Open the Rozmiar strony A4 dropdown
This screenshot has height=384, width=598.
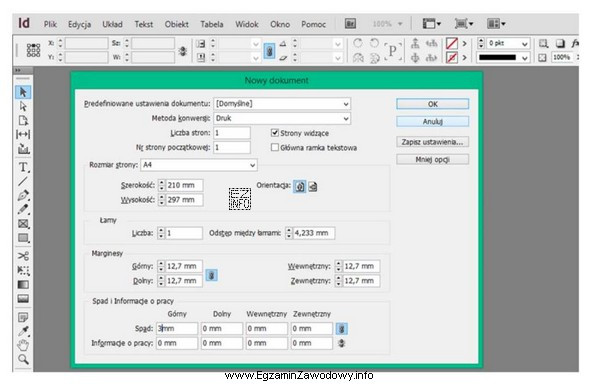(x=199, y=165)
